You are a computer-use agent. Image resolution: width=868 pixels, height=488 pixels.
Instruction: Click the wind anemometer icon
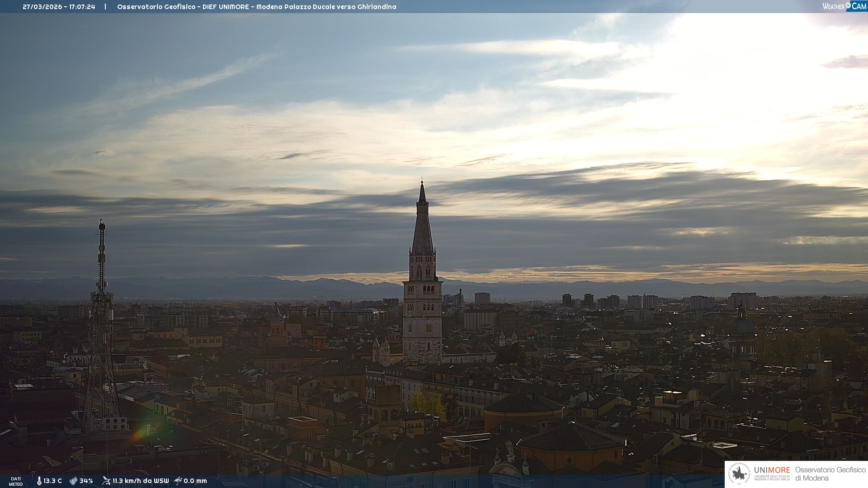point(106,481)
